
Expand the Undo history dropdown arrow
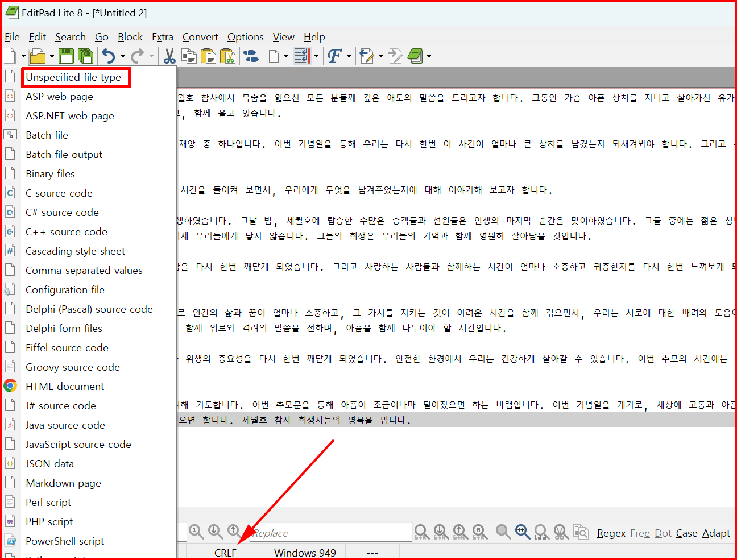(123, 56)
